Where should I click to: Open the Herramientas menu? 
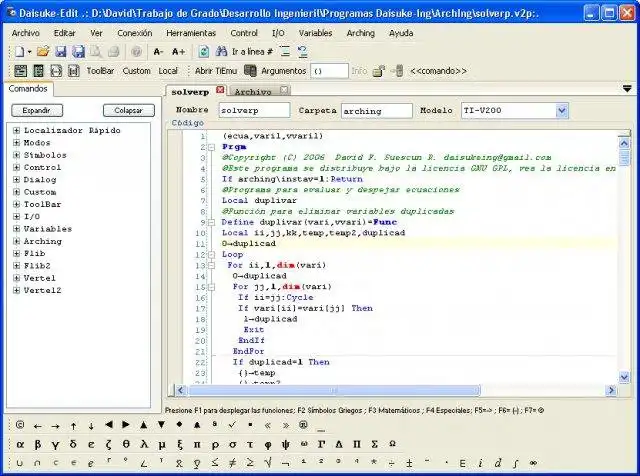point(191,33)
